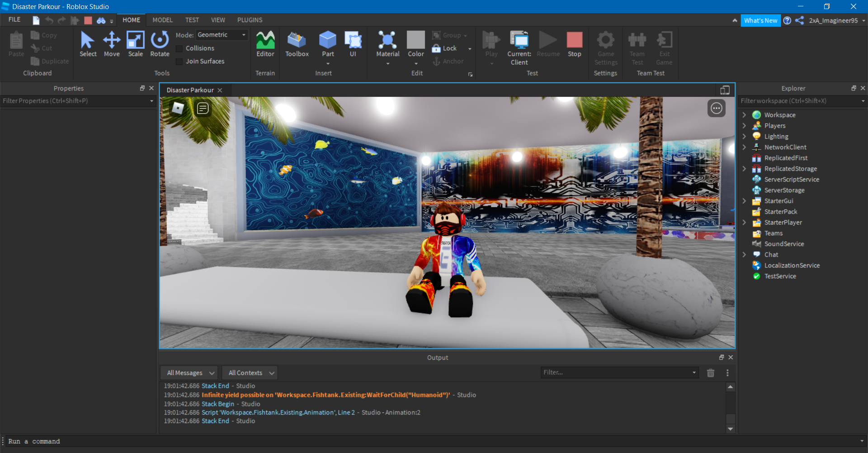
Task: Switch to the PLUGINS ribbon tab
Action: [250, 20]
